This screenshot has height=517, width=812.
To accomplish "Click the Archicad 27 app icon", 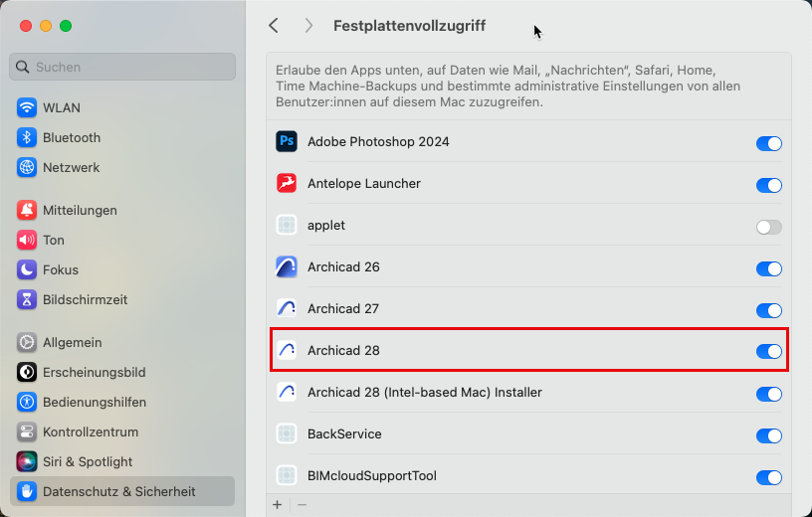I will tap(287, 309).
